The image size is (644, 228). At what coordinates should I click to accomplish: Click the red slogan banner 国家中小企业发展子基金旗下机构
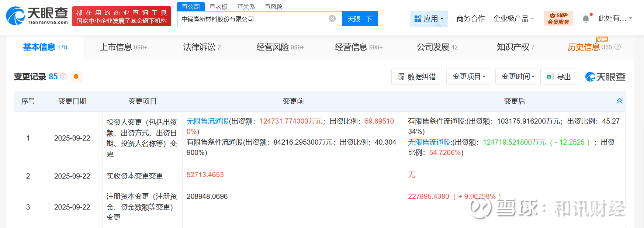pos(121,16)
